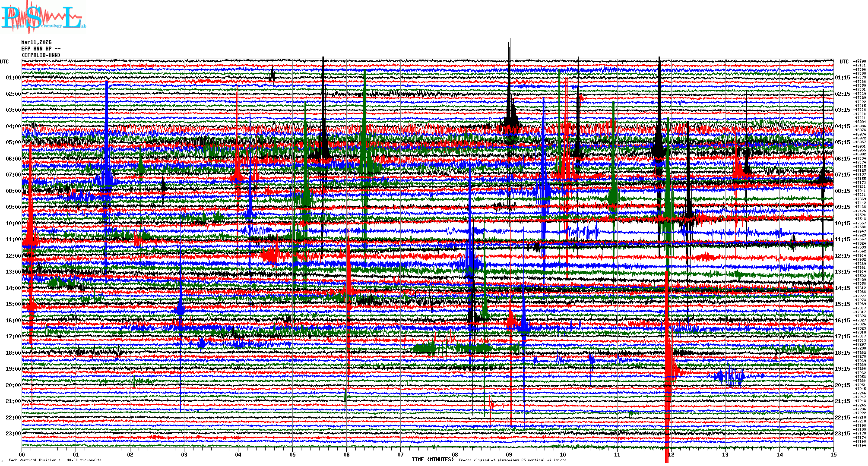868x466 pixels.
Task: Click the Traces clipped footnote text
Action: [512, 460]
